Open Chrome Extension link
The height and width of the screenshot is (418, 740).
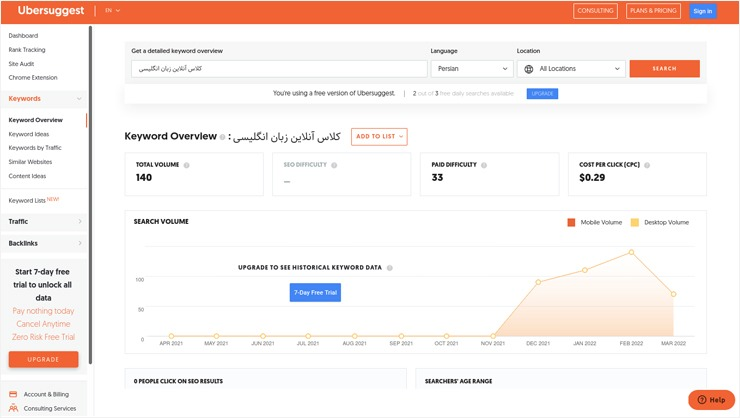tap(33, 77)
